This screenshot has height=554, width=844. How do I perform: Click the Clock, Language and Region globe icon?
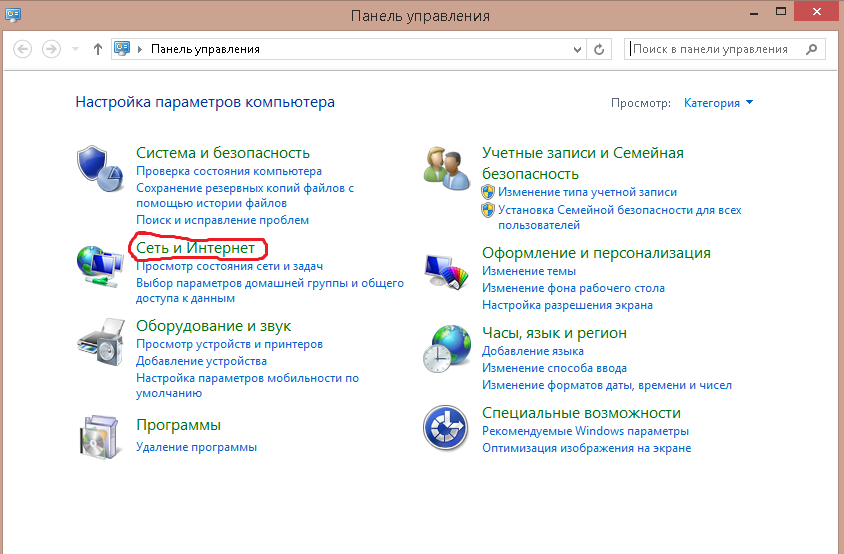446,349
